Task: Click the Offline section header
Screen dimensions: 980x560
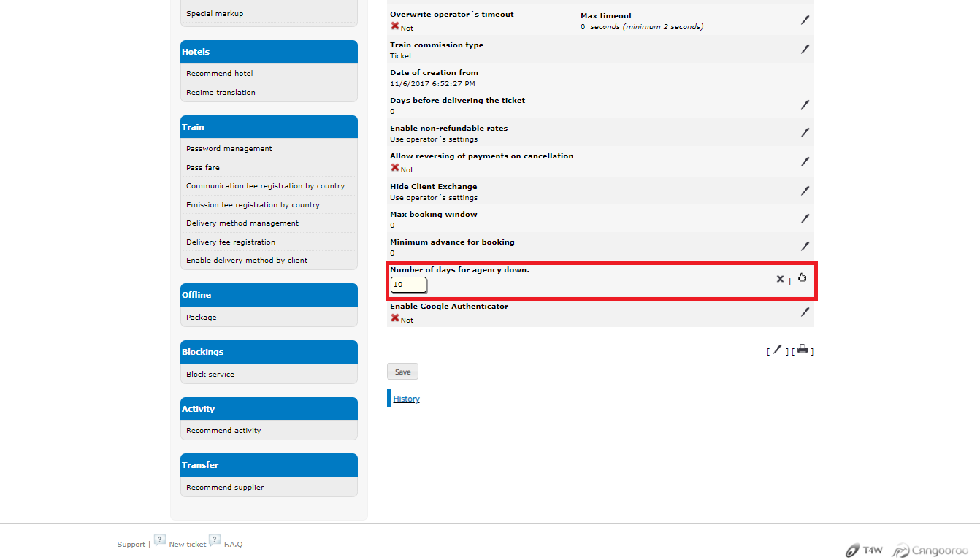Action: (x=269, y=295)
